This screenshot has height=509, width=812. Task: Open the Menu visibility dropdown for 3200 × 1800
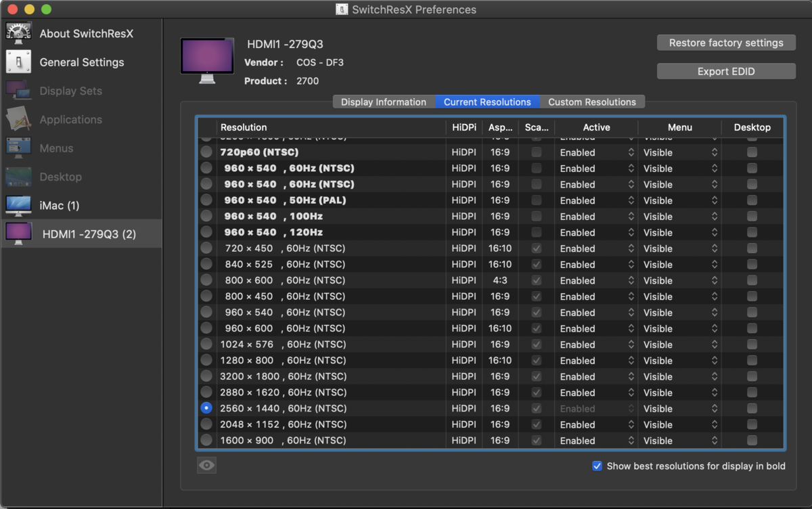tap(680, 376)
